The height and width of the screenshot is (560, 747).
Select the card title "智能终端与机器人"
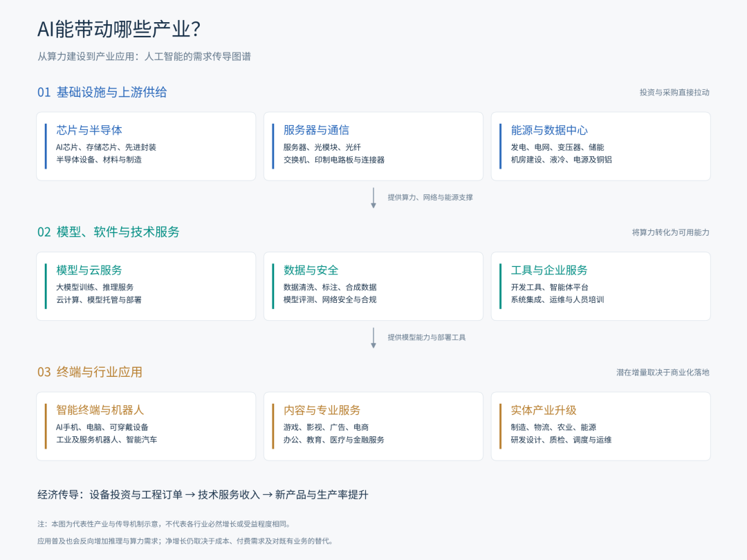click(x=100, y=410)
